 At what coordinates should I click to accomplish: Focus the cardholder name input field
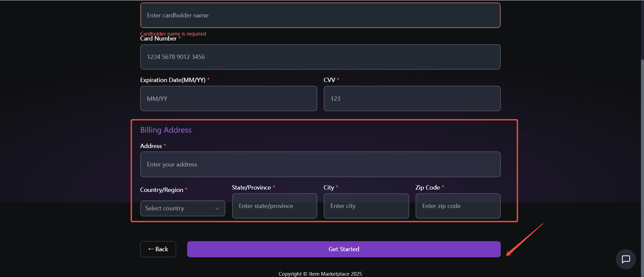tap(320, 15)
